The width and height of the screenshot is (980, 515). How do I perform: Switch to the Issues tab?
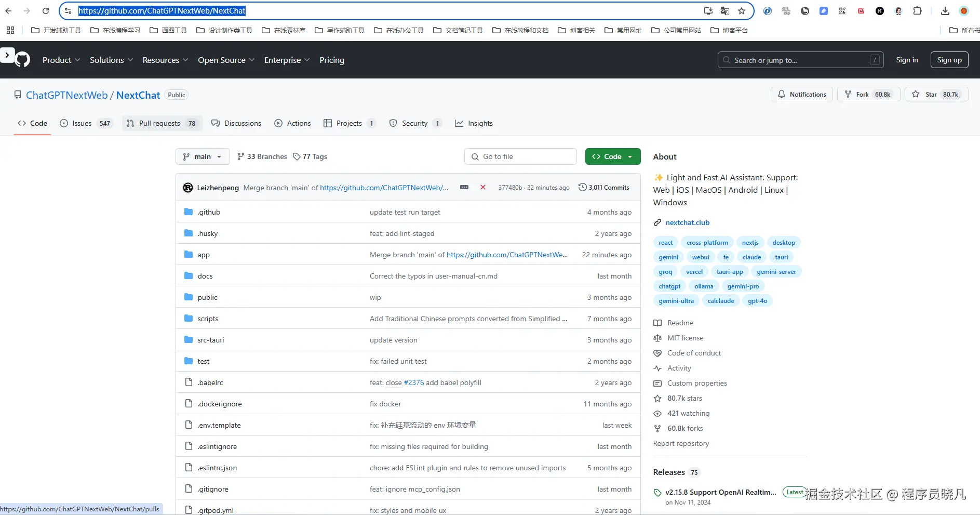[85, 123]
